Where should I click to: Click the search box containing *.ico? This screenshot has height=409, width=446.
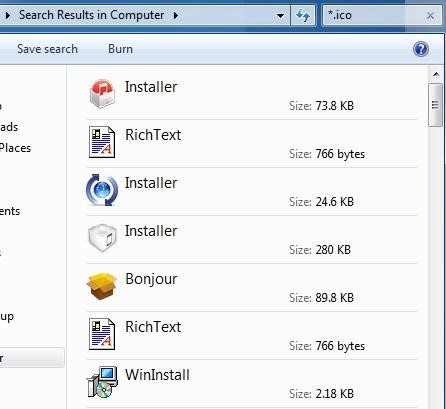pyautogui.click(x=373, y=15)
